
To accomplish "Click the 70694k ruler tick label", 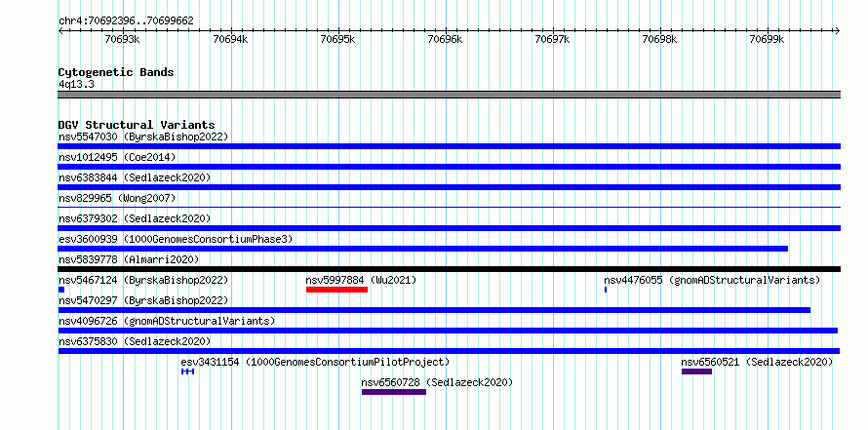I will click(230, 39).
